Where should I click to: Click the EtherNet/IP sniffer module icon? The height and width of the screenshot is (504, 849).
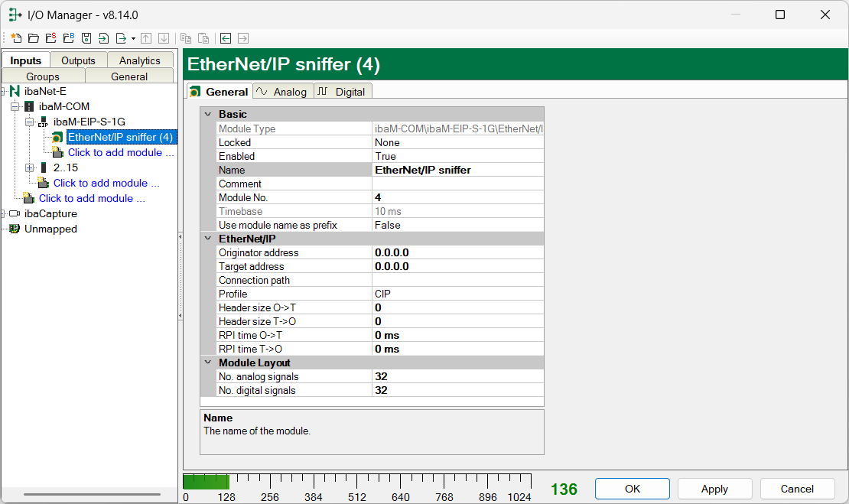(57, 138)
